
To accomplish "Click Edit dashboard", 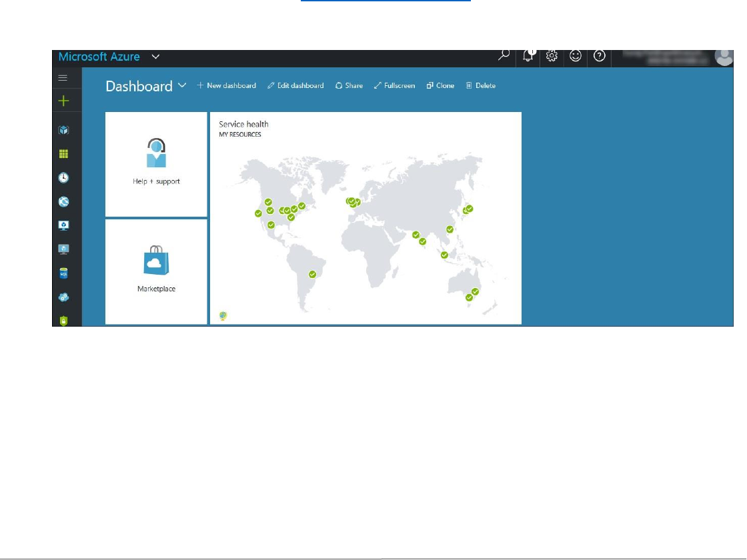I will [x=295, y=86].
